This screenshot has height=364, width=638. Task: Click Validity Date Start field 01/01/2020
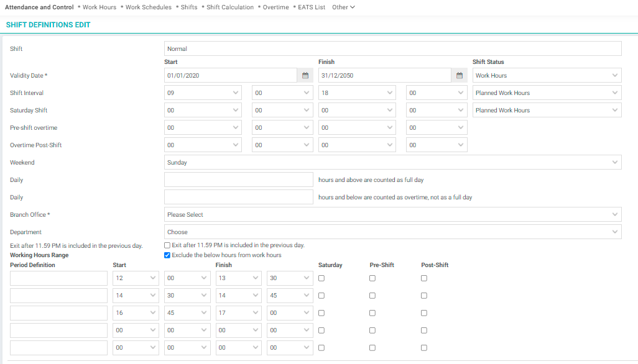click(231, 76)
